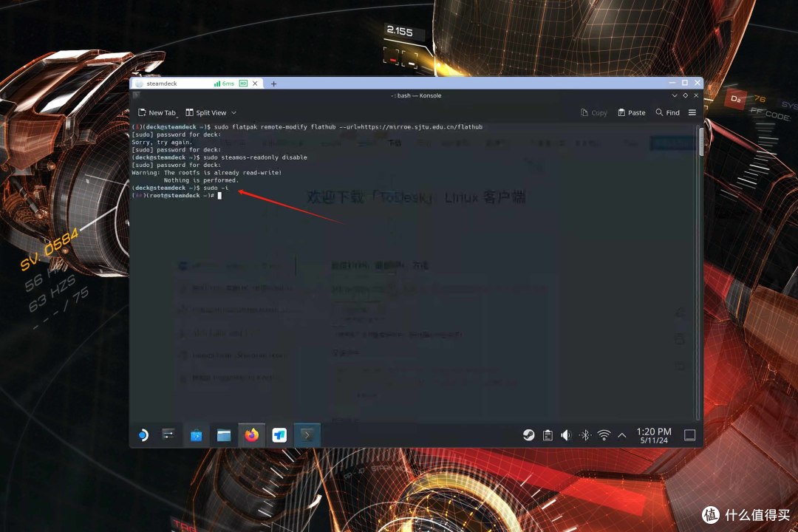The height and width of the screenshot is (532, 798).
Task: Click the 6ms signal latency indicator
Action: 225,83
